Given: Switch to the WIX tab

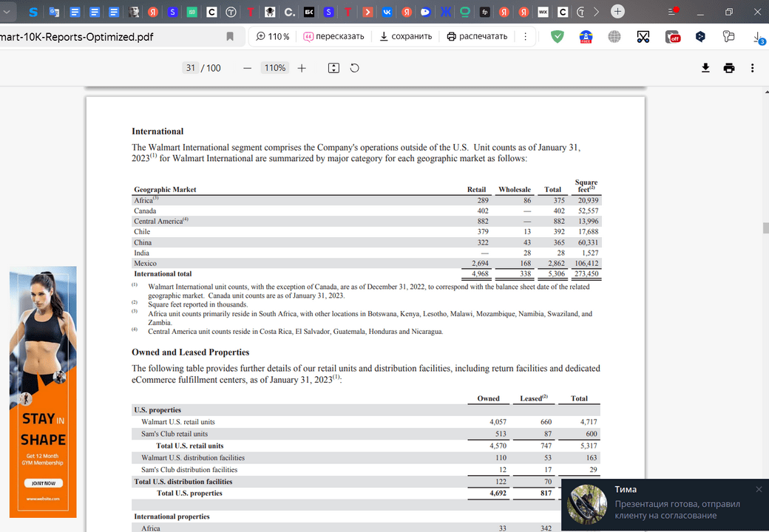Looking at the screenshot, I should coord(543,12).
